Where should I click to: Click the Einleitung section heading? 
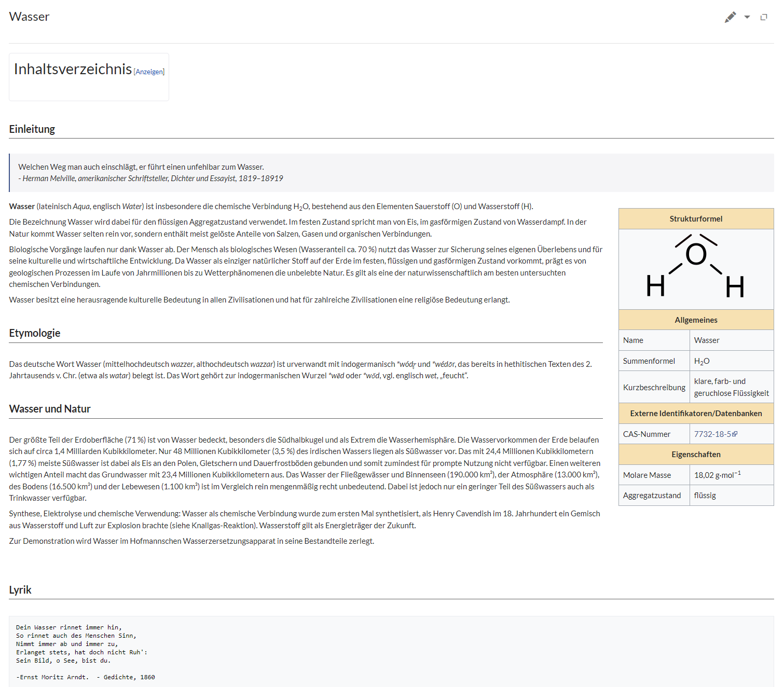click(32, 129)
